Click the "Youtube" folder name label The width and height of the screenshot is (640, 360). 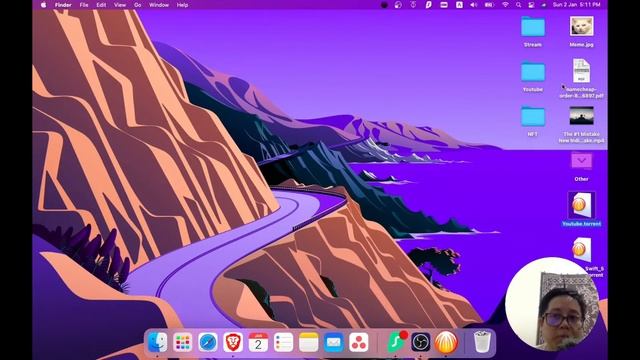(533, 89)
